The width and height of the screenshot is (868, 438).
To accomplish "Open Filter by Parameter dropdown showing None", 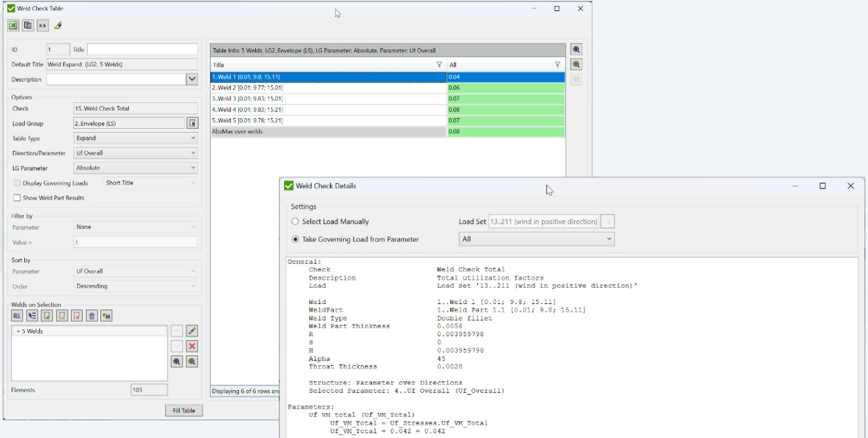I will [136, 227].
